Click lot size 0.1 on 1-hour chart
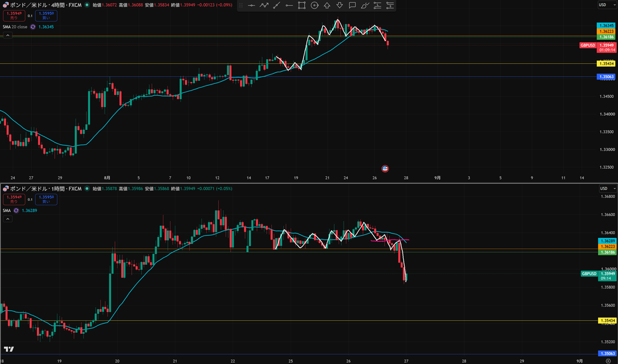The height and width of the screenshot is (364, 618). [x=30, y=200]
